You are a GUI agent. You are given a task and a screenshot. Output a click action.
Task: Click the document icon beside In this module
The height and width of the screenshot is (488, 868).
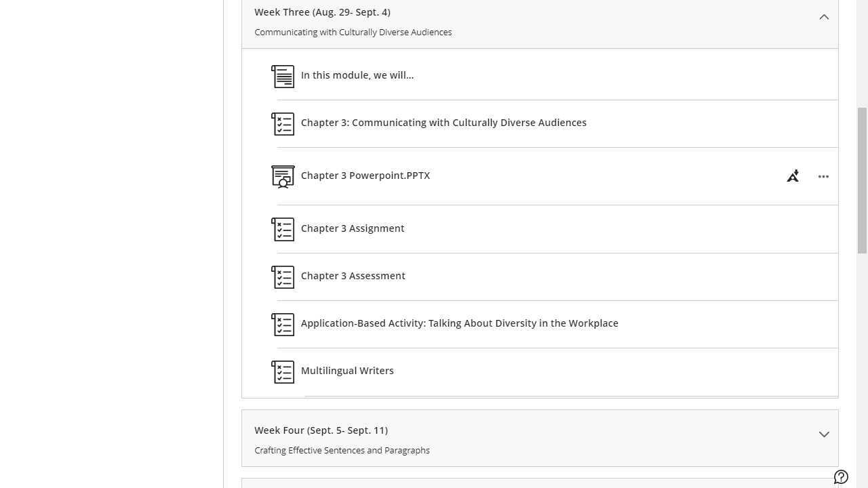click(283, 77)
